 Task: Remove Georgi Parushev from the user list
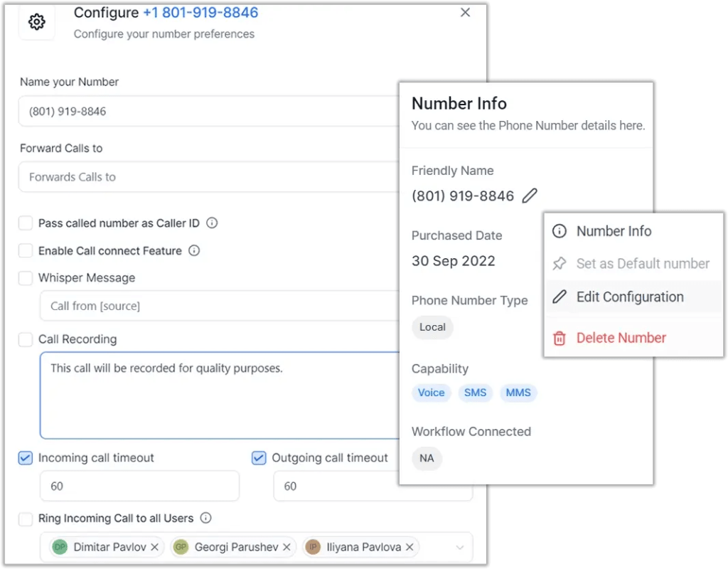coord(287,547)
